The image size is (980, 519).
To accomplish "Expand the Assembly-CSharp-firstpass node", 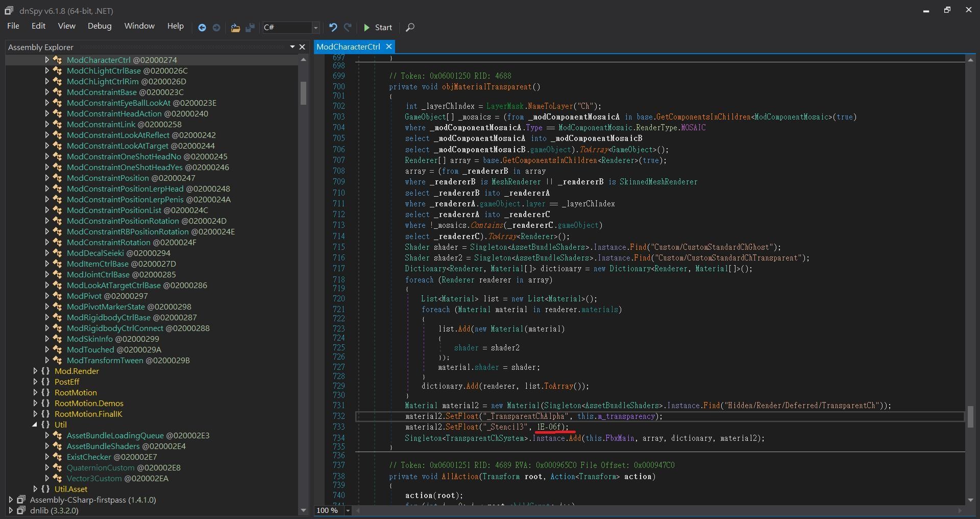I will click(x=11, y=500).
